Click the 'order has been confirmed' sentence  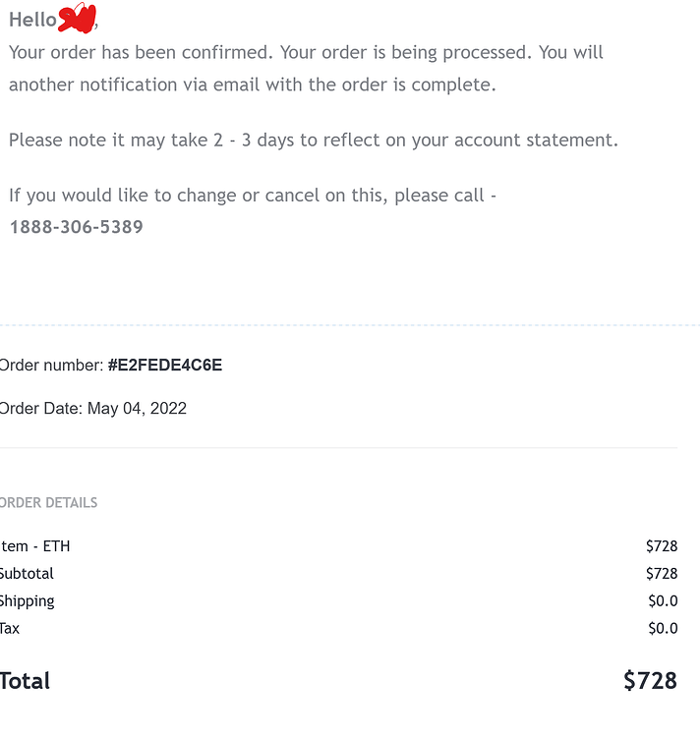[141, 53]
